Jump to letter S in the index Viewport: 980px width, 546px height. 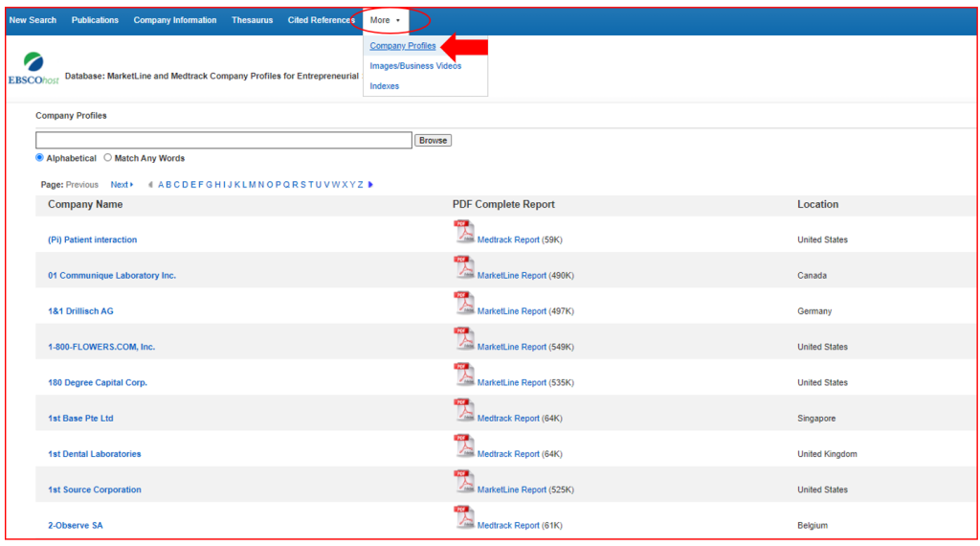point(303,185)
